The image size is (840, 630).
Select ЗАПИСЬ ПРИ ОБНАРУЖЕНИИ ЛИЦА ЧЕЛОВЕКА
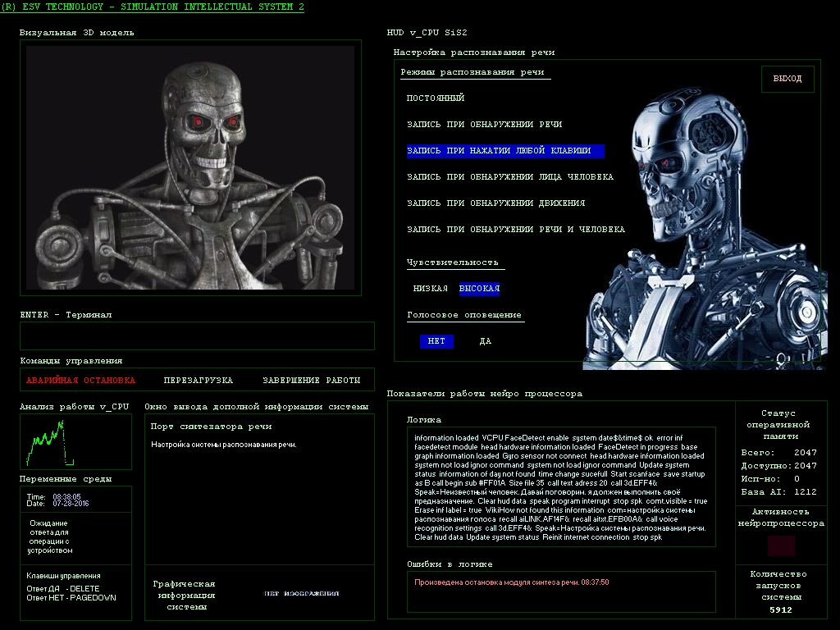[509, 177]
